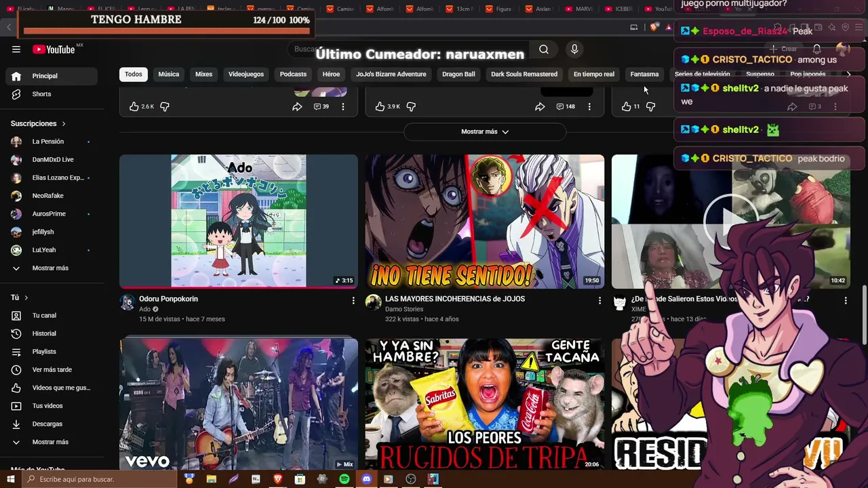Select the Música filter chip
Screen dimensions: 868x488
point(169,74)
